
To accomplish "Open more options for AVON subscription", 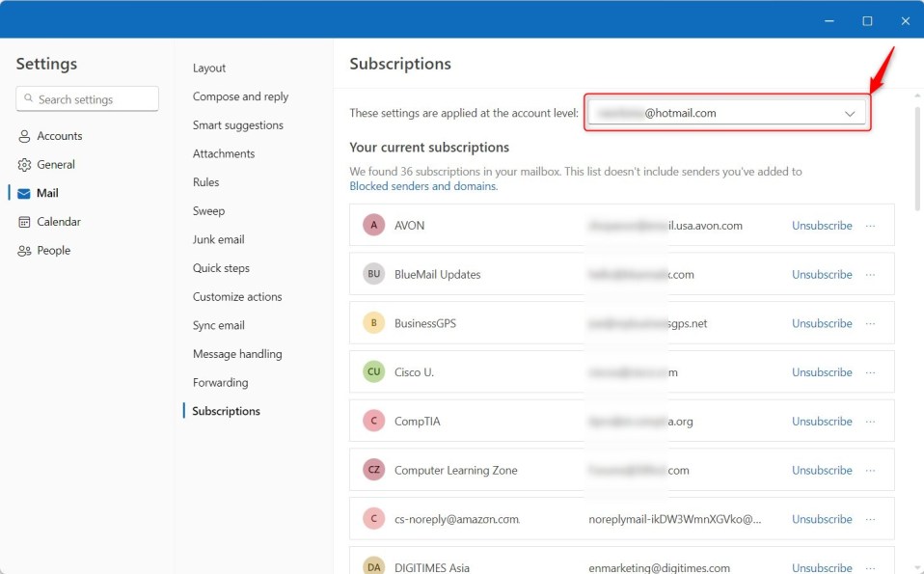I will click(870, 226).
